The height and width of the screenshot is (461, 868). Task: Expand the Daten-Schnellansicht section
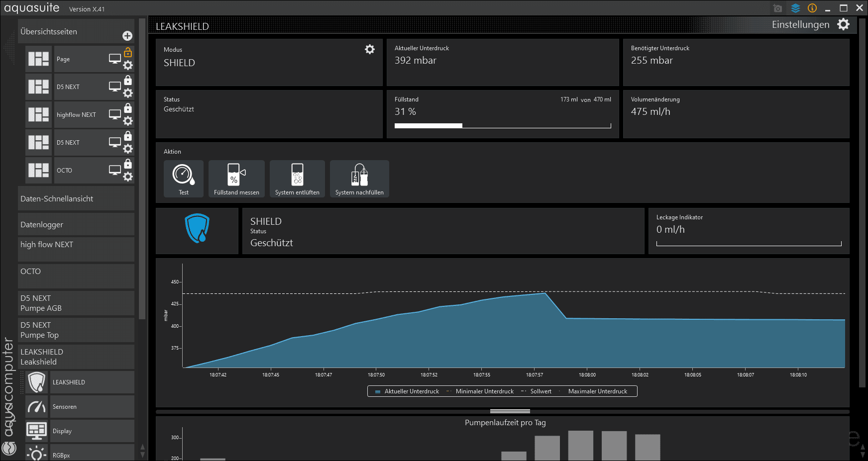point(76,198)
